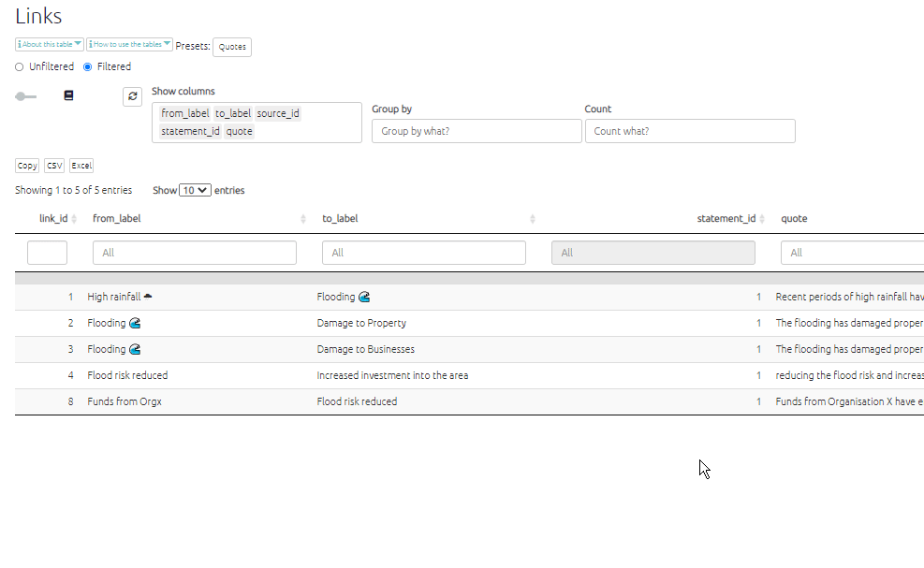Click sort arrows on link_id column
Viewport: 924px width, 568px height.
click(75, 219)
